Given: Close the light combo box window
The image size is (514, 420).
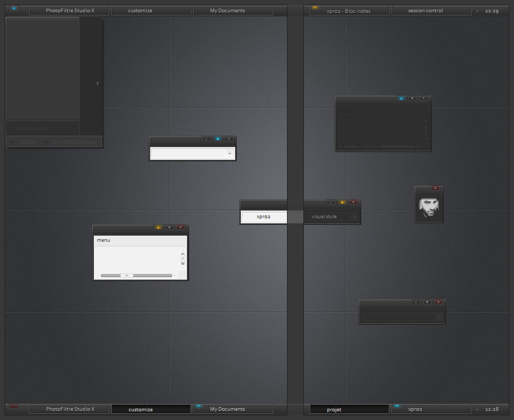Looking at the screenshot, I should coord(229,139).
